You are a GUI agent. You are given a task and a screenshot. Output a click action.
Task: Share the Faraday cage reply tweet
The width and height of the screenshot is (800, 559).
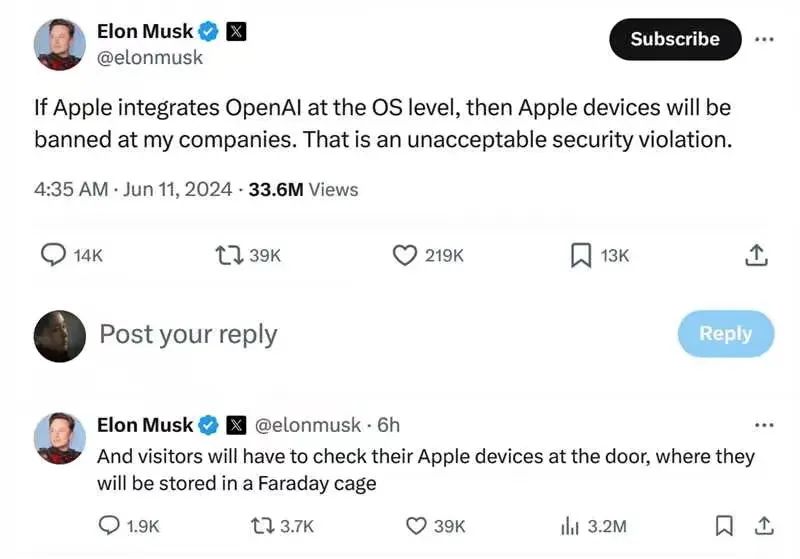[x=764, y=526]
